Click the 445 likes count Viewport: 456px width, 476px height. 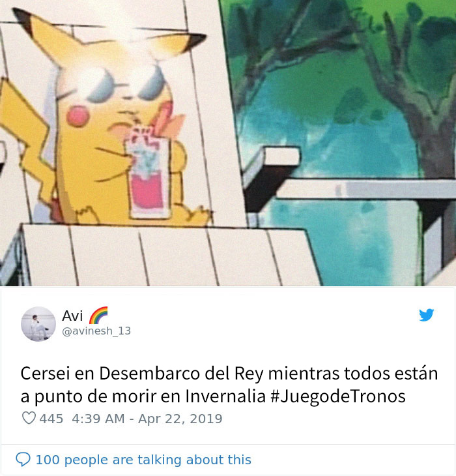click(x=51, y=419)
